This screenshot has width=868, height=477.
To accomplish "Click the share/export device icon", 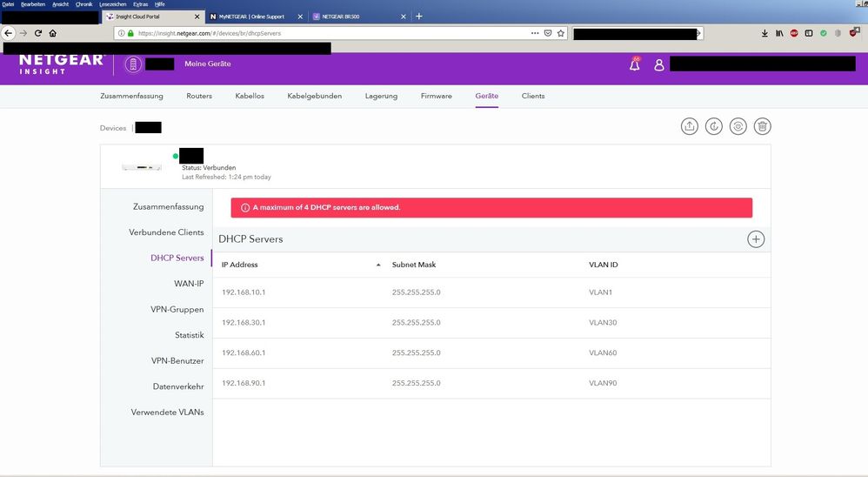I will click(689, 126).
